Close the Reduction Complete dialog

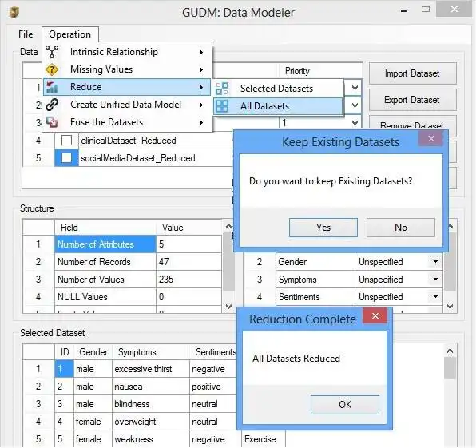(x=375, y=316)
